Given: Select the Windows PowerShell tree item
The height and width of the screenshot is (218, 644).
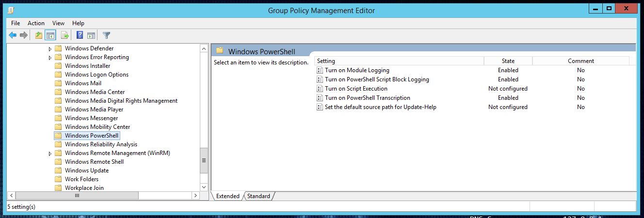Looking at the screenshot, I should [92, 136].
